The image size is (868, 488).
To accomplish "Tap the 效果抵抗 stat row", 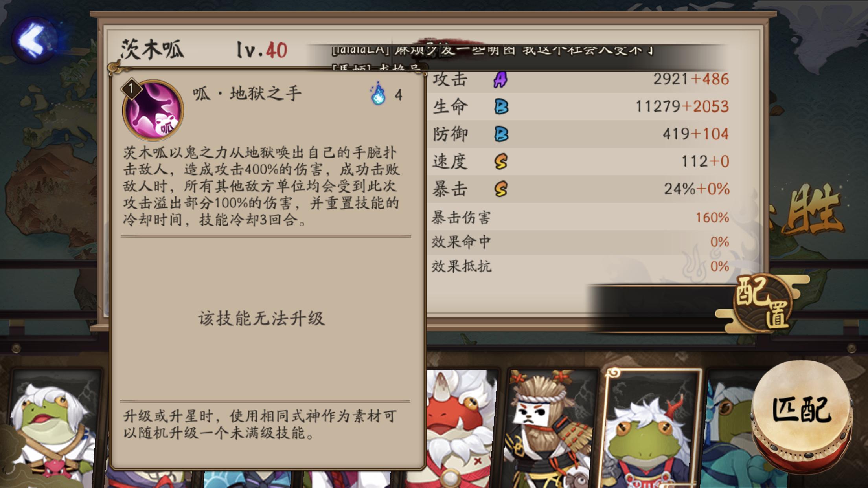I will (x=580, y=266).
